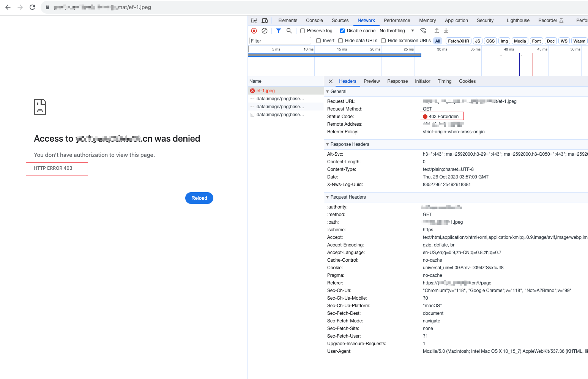The height and width of the screenshot is (379, 588).
Task: Open network search
Action: coord(289,31)
